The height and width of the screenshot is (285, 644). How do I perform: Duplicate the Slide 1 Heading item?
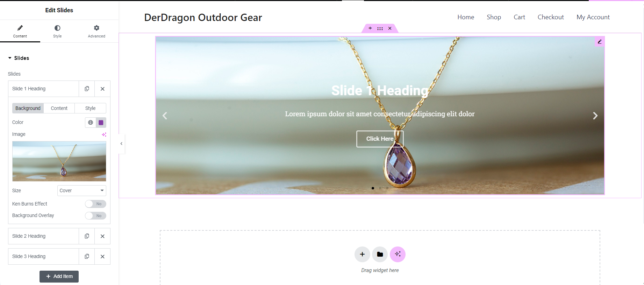coord(87,89)
